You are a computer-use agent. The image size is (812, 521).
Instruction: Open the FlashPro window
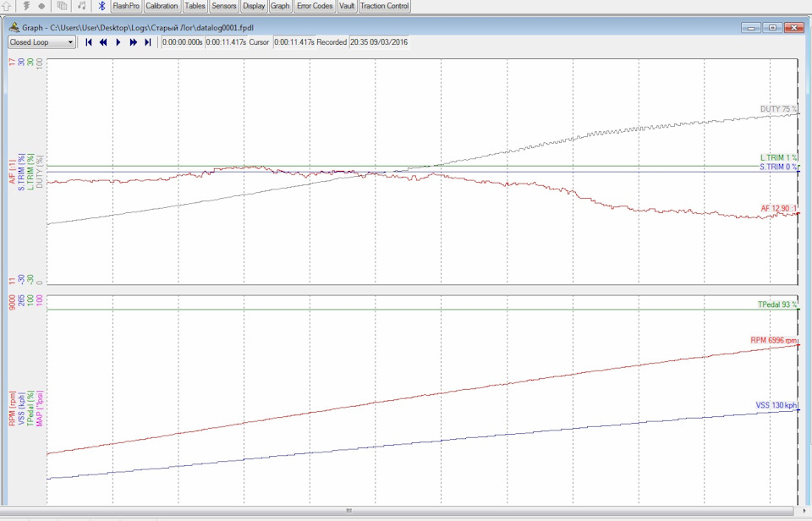click(126, 6)
